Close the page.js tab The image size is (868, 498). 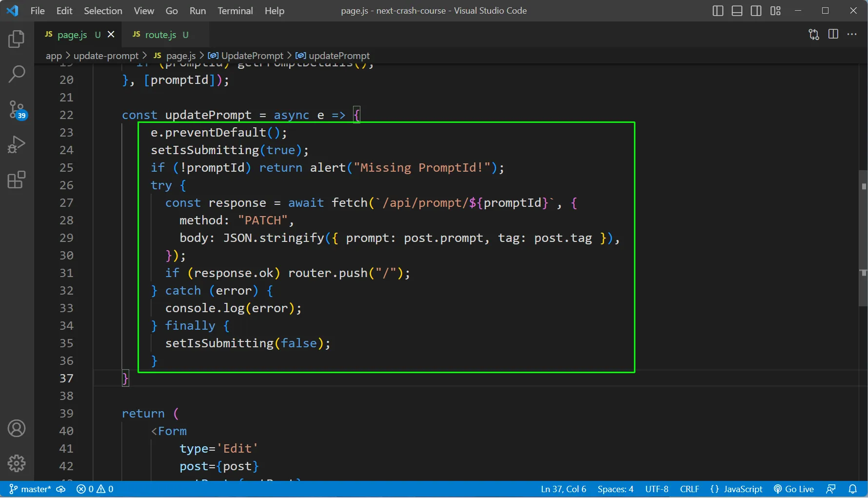(111, 34)
